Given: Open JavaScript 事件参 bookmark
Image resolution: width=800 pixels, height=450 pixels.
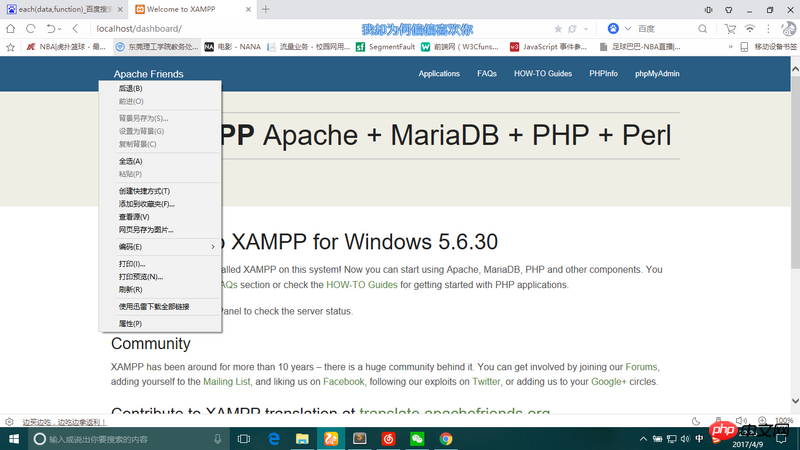Looking at the screenshot, I should coord(548,47).
